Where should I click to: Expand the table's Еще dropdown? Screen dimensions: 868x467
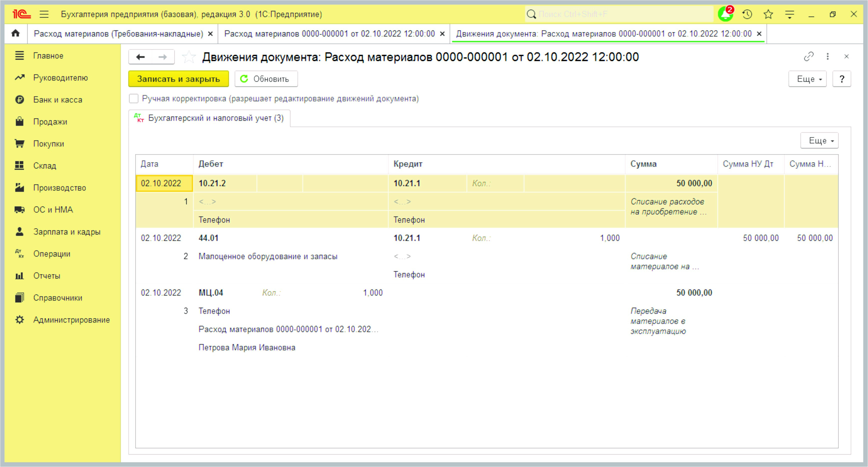(x=819, y=140)
